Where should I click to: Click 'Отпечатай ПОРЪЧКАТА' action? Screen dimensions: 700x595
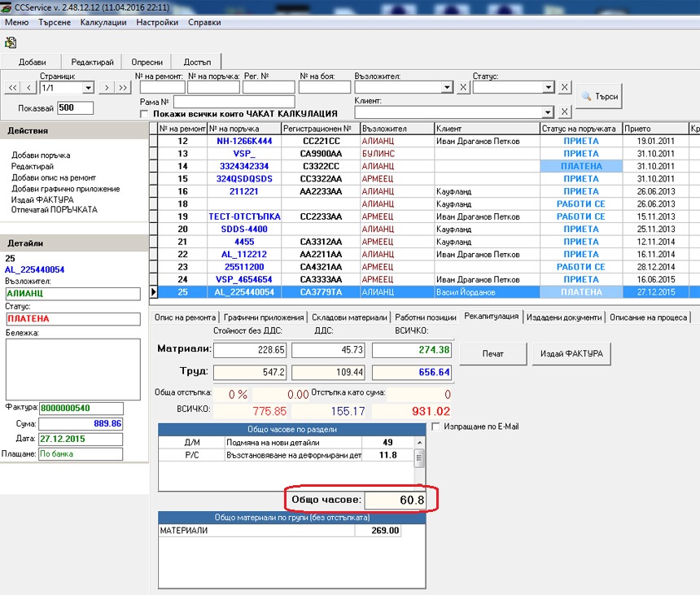click(x=54, y=209)
